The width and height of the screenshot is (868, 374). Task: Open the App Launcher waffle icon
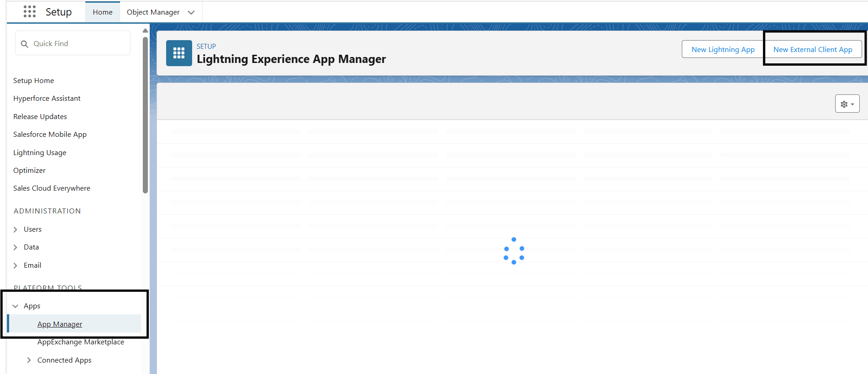30,12
